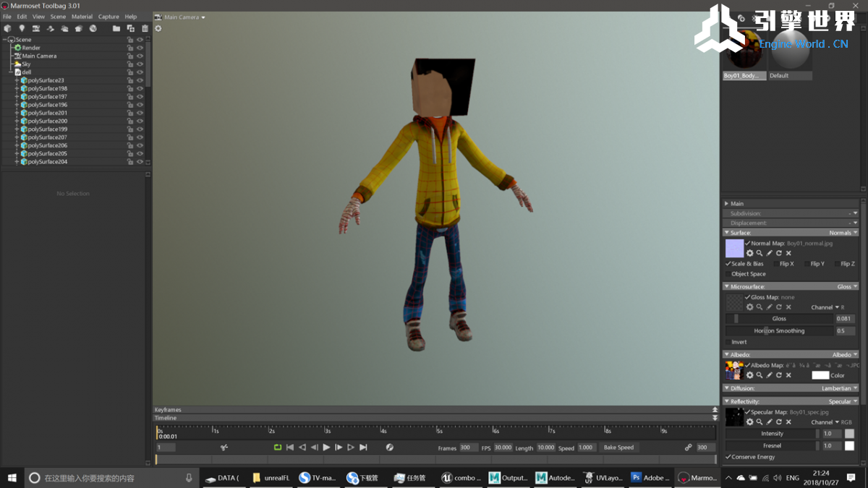Open viewport settings gear under Main Camera
The height and width of the screenshot is (488, 868).
(x=158, y=29)
